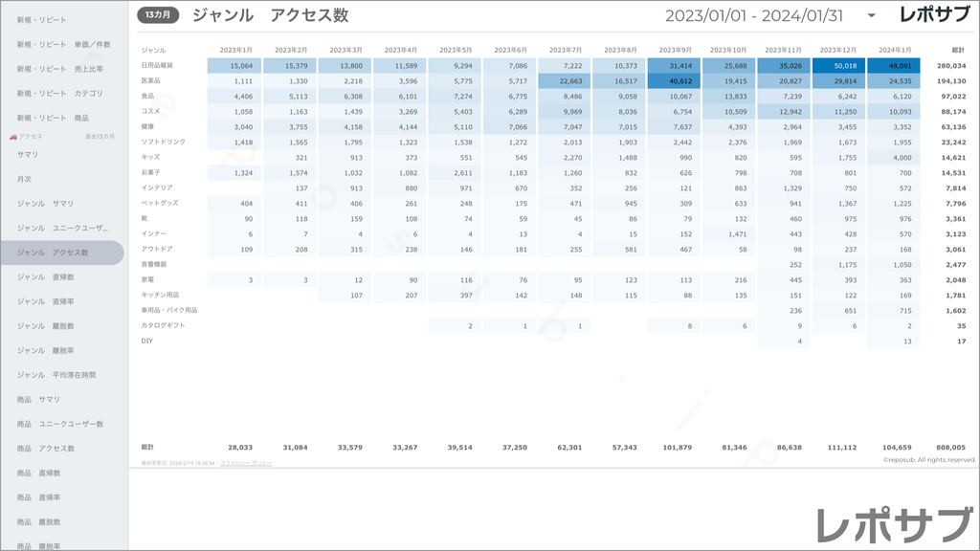The height and width of the screenshot is (551, 980).
Task: Sort by the 2023年12月 column header
Action: tap(838, 50)
